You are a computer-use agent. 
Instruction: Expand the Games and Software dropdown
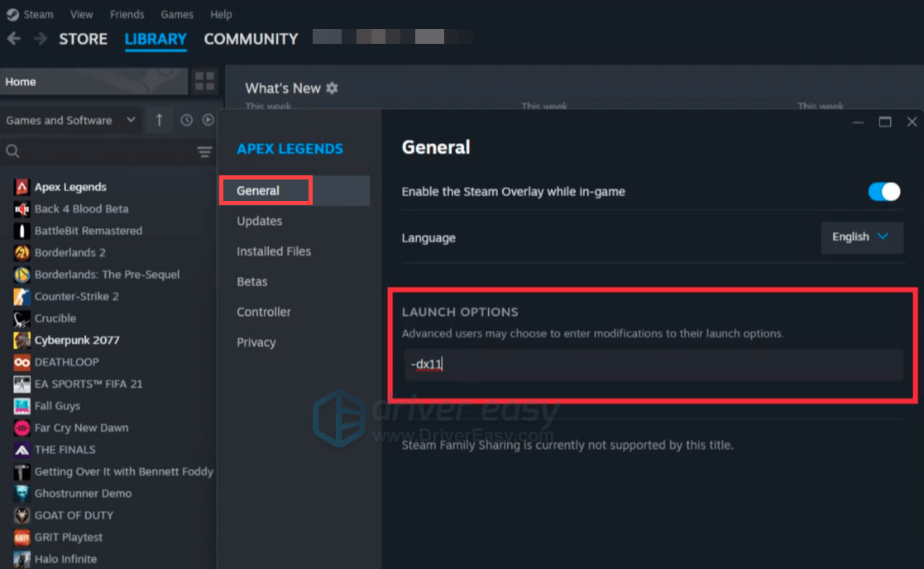pos(70,121)
